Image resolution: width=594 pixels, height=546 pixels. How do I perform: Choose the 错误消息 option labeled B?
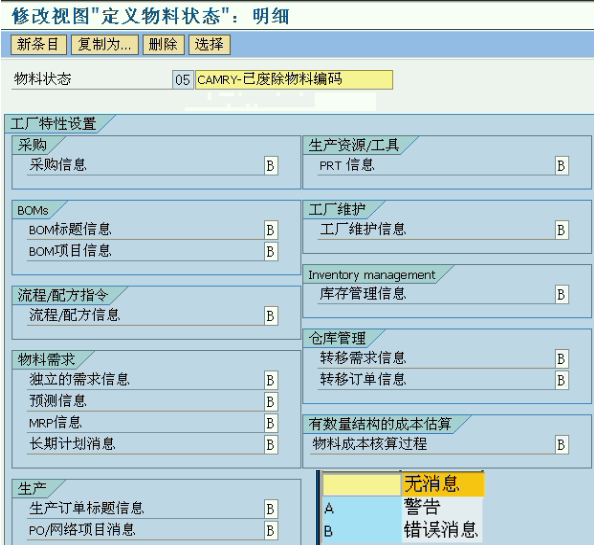click(403, 530)
